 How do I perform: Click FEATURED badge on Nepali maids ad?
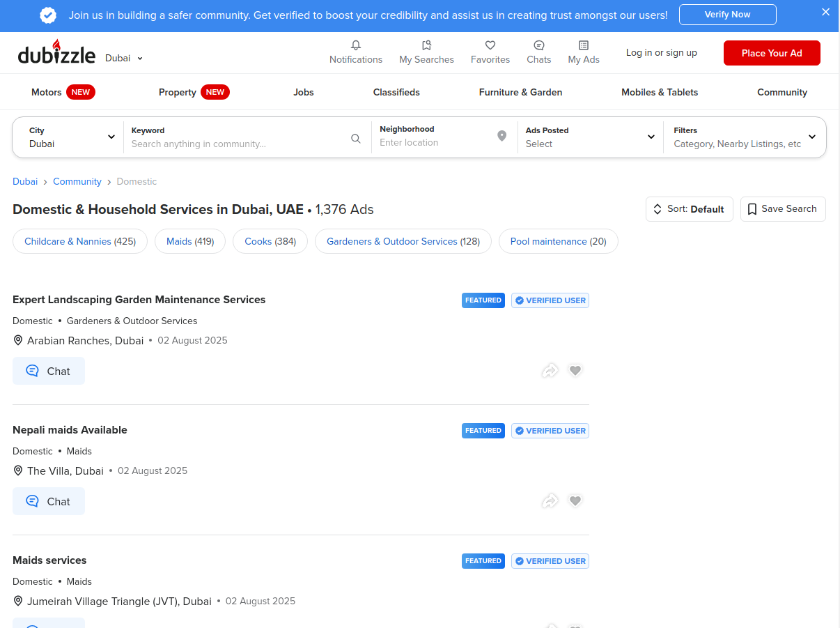coord(483,431)
